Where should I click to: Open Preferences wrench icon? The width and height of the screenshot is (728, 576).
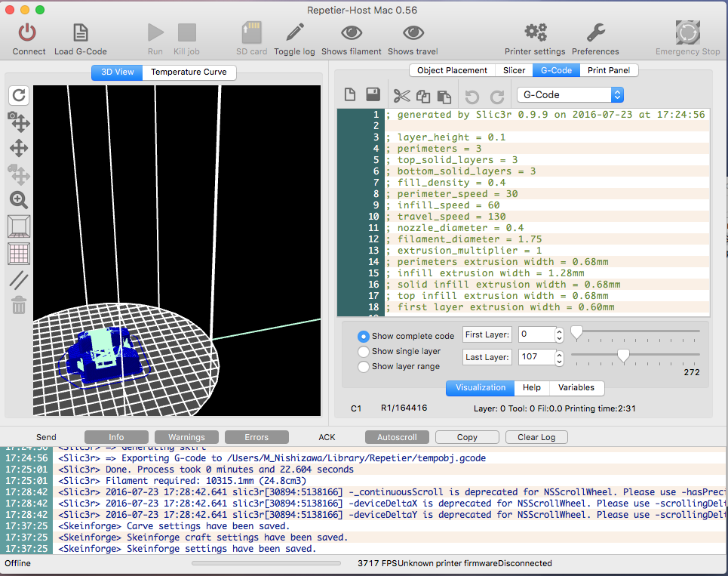coord(595,33)
